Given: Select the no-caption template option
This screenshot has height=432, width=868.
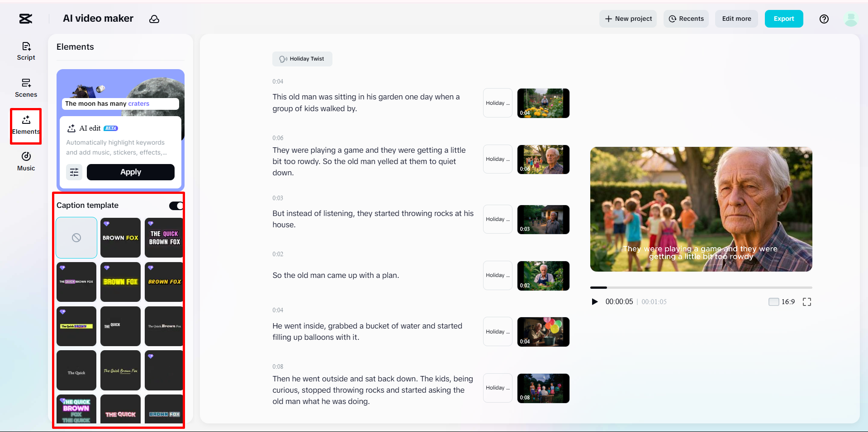Looking at the screenshot, I should tap(76, 238).
